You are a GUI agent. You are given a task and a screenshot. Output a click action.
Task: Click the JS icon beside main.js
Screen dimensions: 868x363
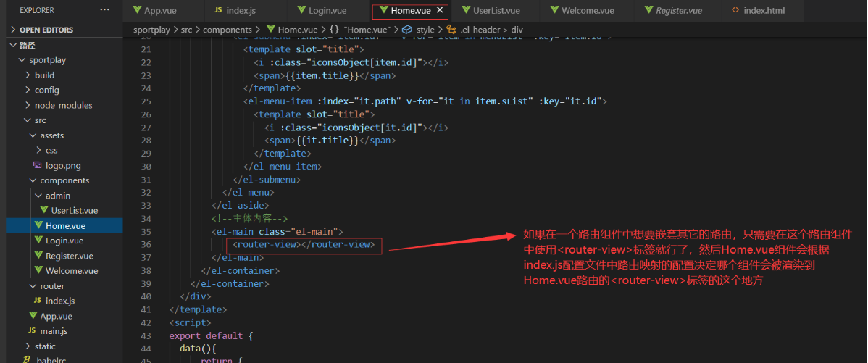coord(32,331)
